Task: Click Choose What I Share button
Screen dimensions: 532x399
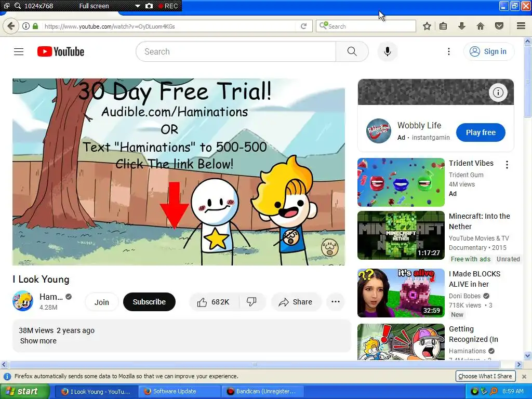Action: pyautogui.click(x=485, y=376)
